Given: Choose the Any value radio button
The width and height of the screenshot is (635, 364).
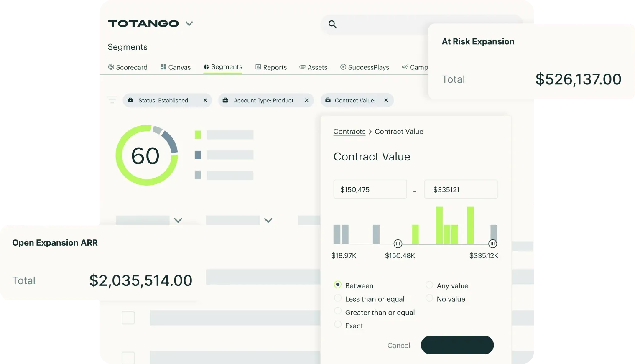Looking at the screenshot, I should click(429, 285).
